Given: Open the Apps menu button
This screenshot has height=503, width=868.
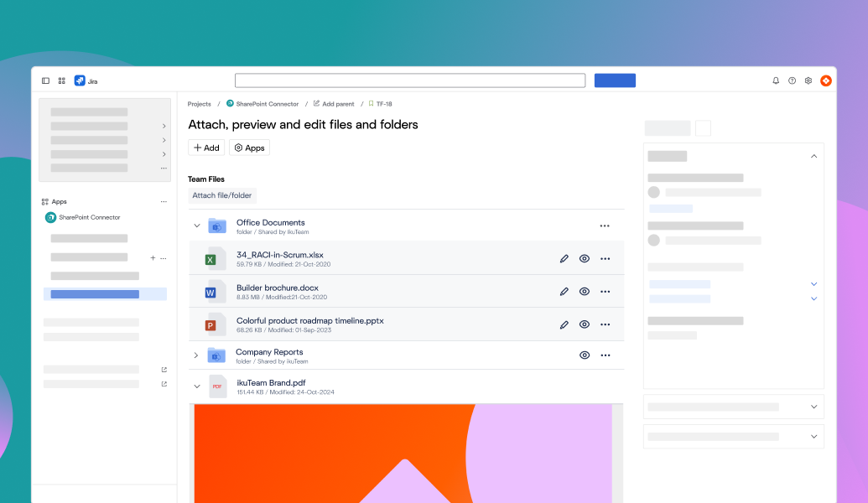Looking at the screenshot, I should [x=249, y=148].
